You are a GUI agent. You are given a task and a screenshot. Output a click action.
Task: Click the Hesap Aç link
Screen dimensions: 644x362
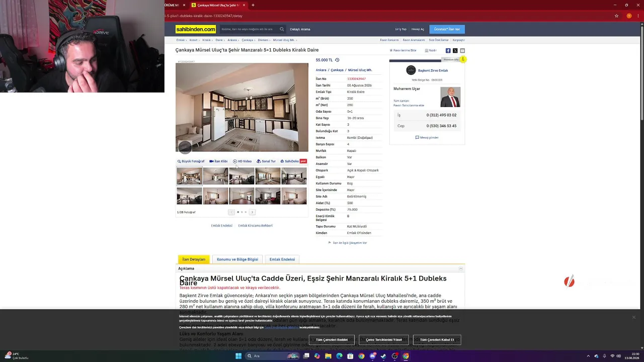pyautogui.click(x=418, y=29)
